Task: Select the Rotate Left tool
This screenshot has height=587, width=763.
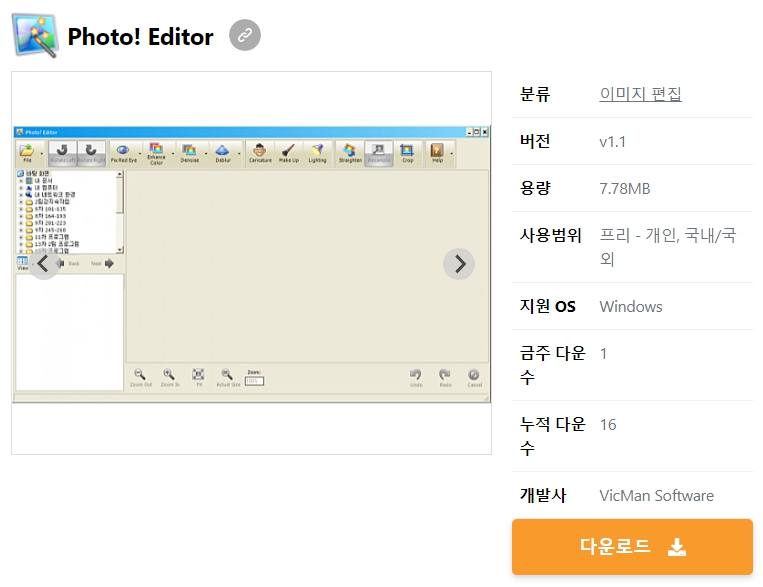Action: tap(63, 153)
